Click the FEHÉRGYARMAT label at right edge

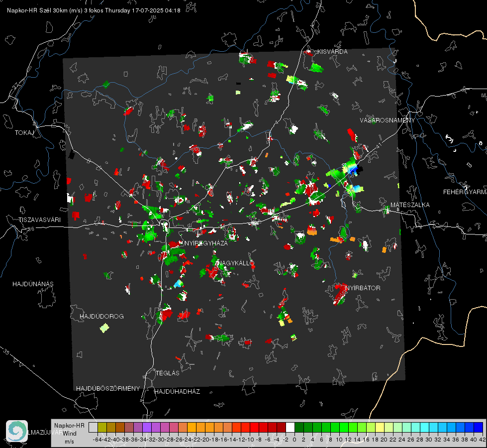click(x=465, y=192)
